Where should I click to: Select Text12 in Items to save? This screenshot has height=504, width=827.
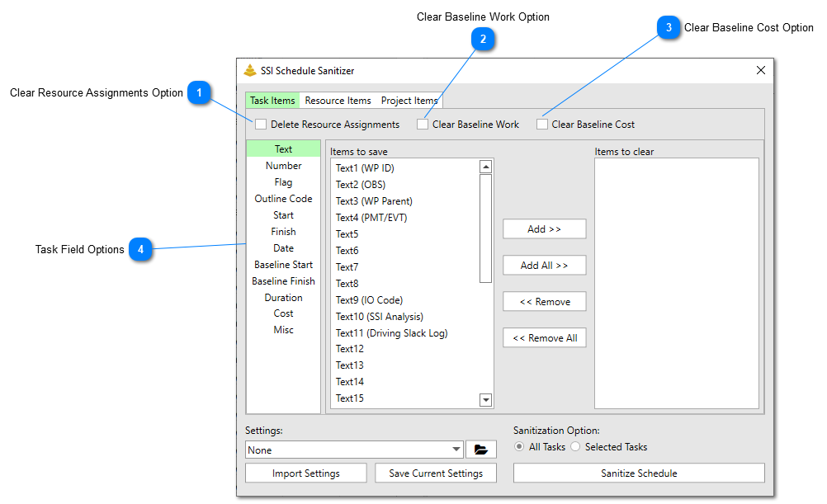[350, 348]
